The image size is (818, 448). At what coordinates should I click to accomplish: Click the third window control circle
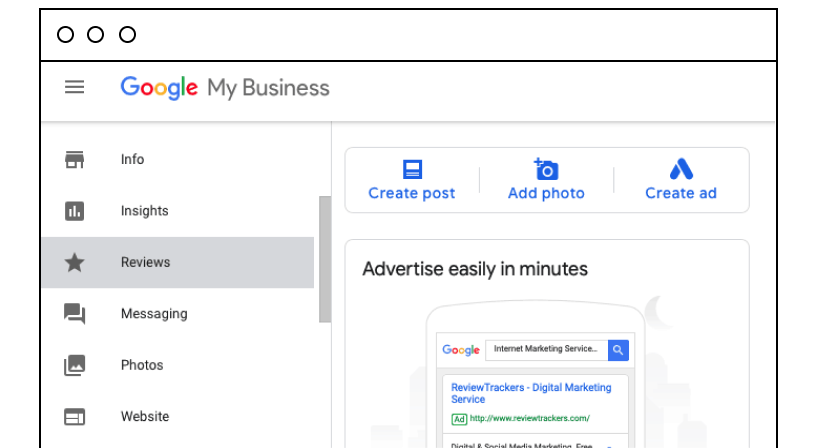pos(127,35)
